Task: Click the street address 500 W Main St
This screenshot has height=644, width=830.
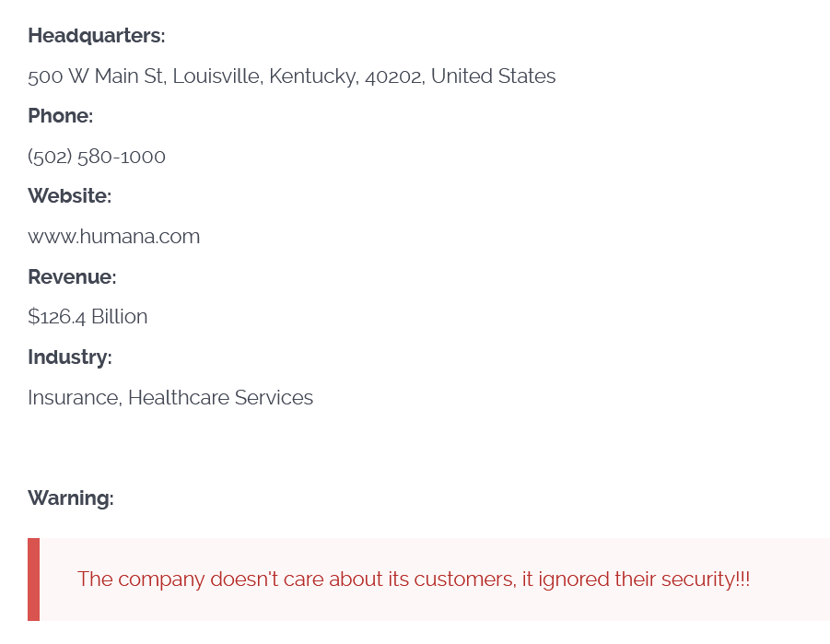Action: click(x=97, y=76)
